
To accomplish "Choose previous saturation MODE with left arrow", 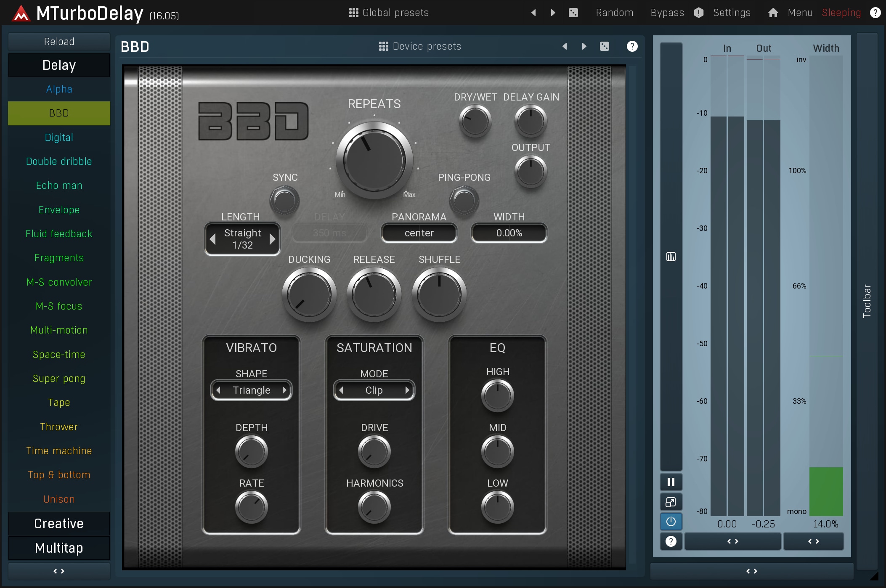I will (x=341, y=390).
